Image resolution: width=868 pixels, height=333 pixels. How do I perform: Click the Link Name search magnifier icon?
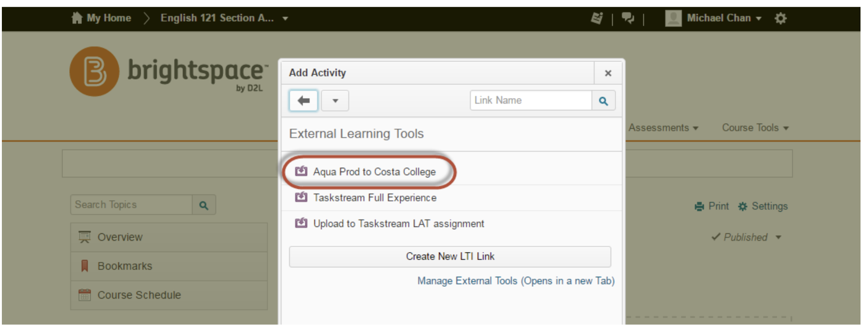603,101
